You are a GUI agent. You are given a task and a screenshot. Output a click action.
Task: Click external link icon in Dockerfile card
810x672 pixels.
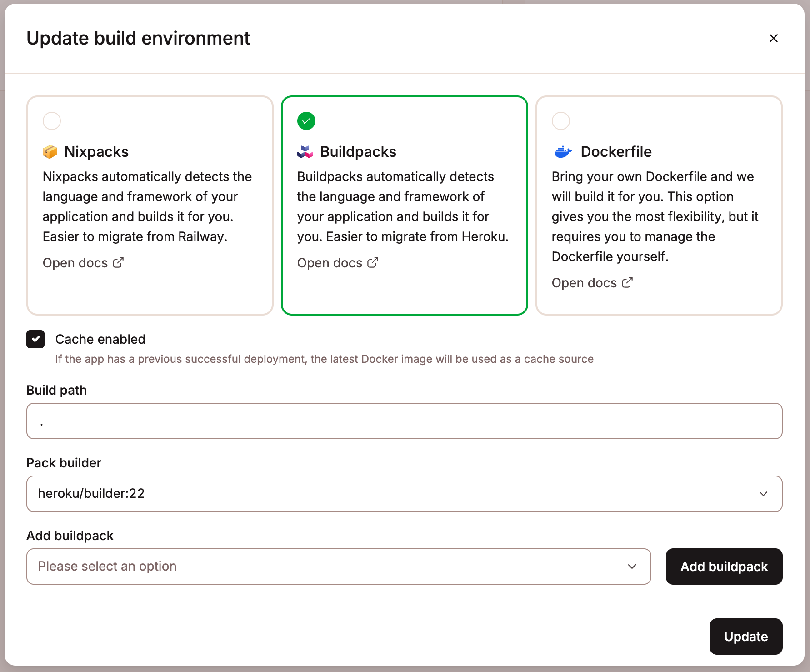(x=627, y=282)
